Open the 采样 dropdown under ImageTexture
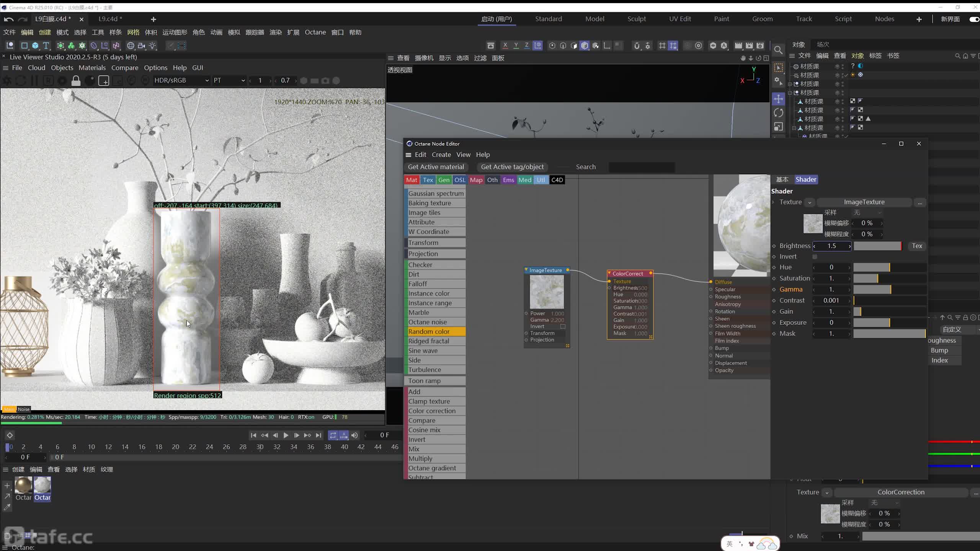Screen dimensions: 980x551 pos(867,212)
